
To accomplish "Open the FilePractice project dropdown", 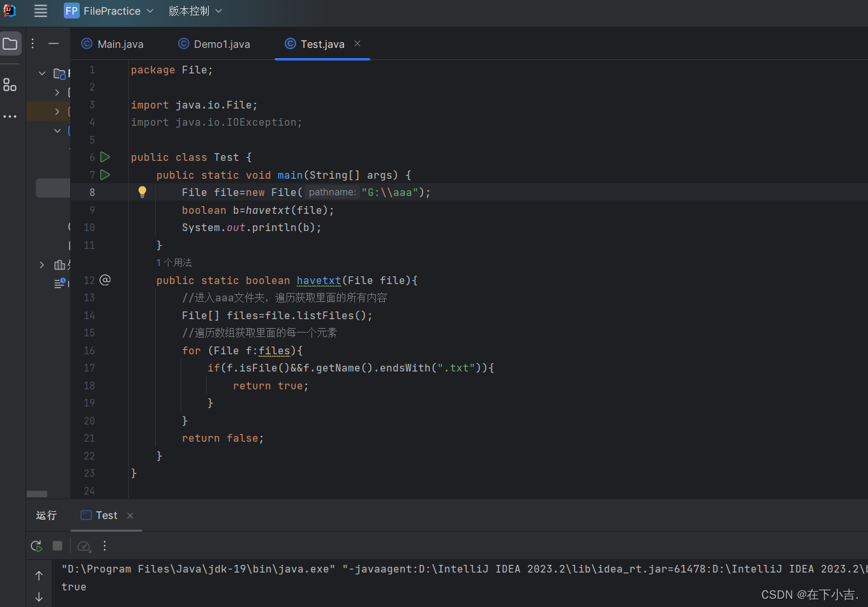I will coord(109,11).
